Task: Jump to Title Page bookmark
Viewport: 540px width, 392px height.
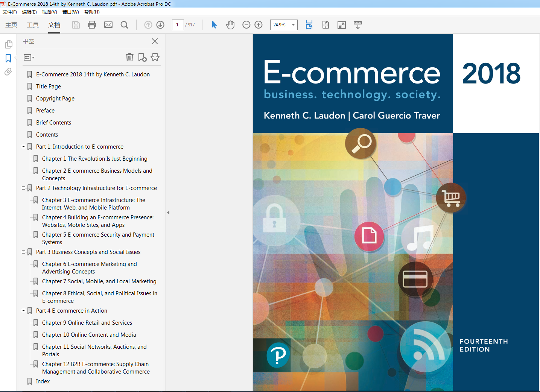Action: (49, 87)
